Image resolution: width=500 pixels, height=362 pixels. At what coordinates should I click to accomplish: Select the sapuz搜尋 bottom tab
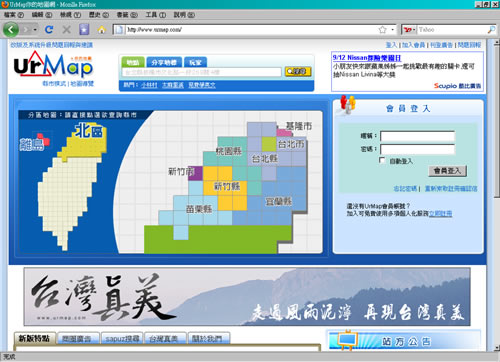[122, 339]
